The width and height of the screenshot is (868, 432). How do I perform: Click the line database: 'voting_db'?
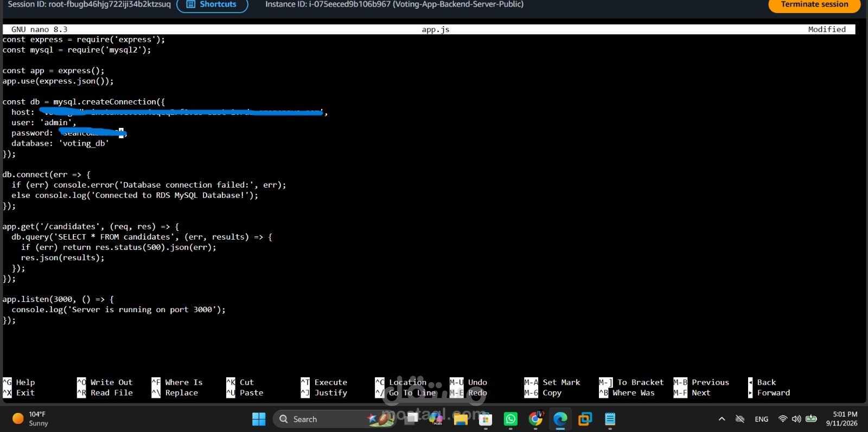pyautogui.click(x=60, y=143)
